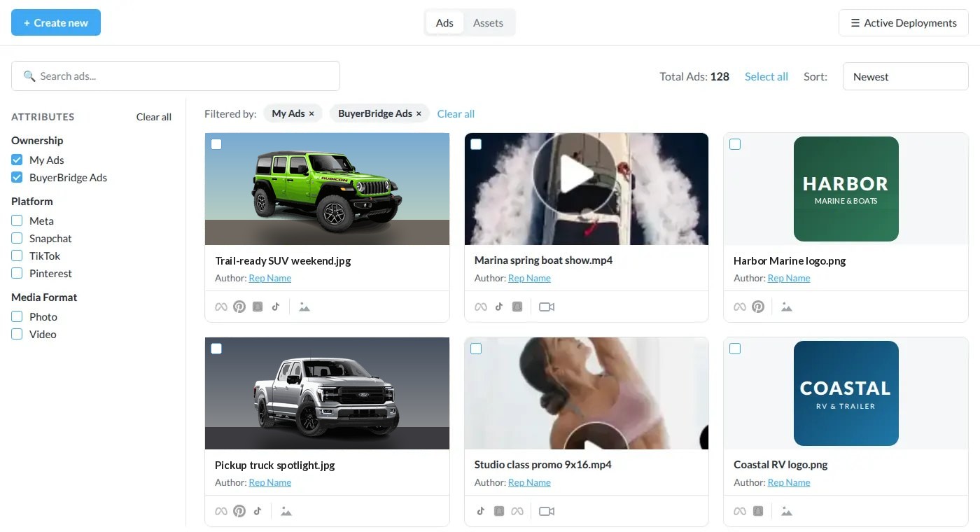Viewport: 980px width, 532px height.
Task: Click the Meta icon on Marina spring boat show card
Action: pyautogui.click(x=481, y=307)
